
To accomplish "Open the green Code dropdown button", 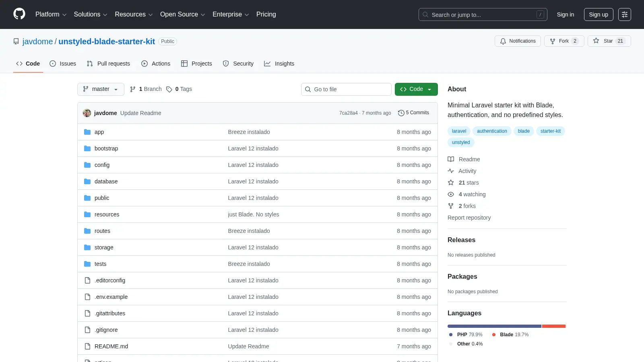I will tap(416, 89).
